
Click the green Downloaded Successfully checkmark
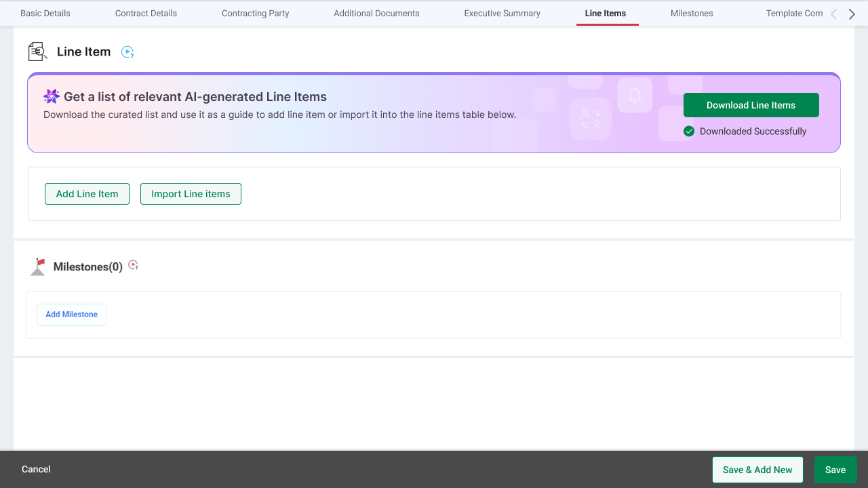[x=689, y=131]
